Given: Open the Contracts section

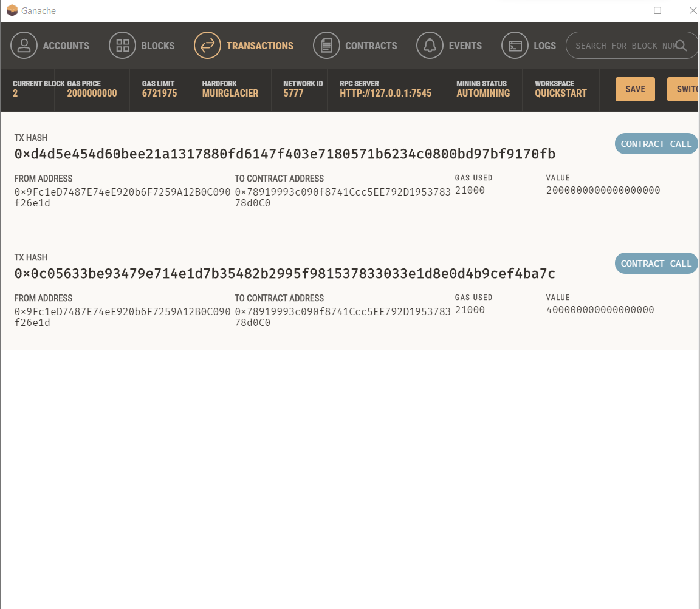Looking at the screenshot, I should coord(371,45).
